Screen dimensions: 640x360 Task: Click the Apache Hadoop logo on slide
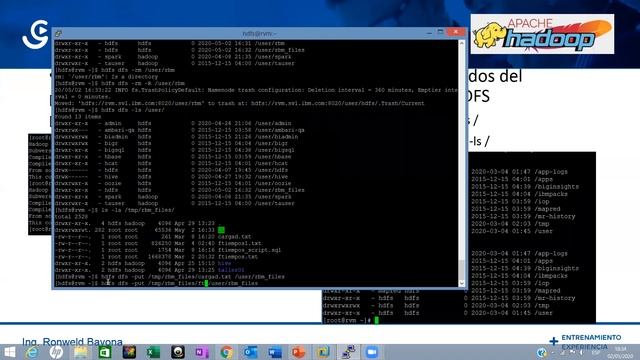coord(542,34)
